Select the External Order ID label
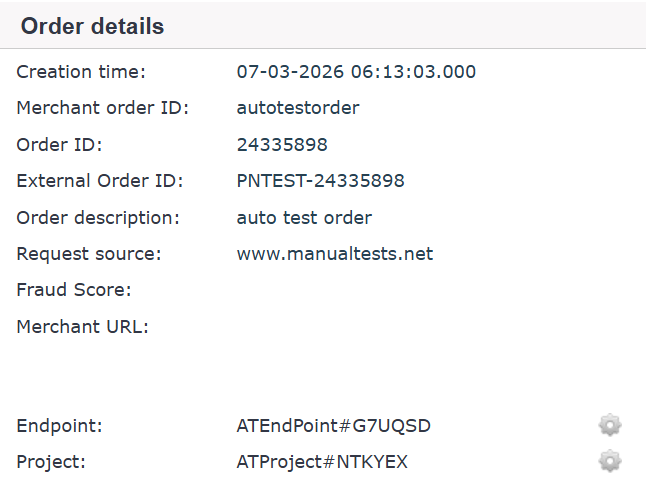 [100, 181]
